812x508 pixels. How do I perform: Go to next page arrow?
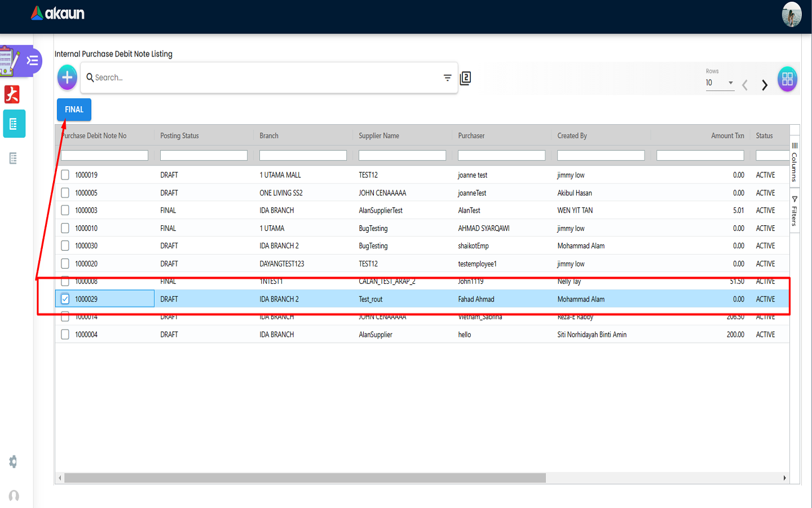point(765,85)
